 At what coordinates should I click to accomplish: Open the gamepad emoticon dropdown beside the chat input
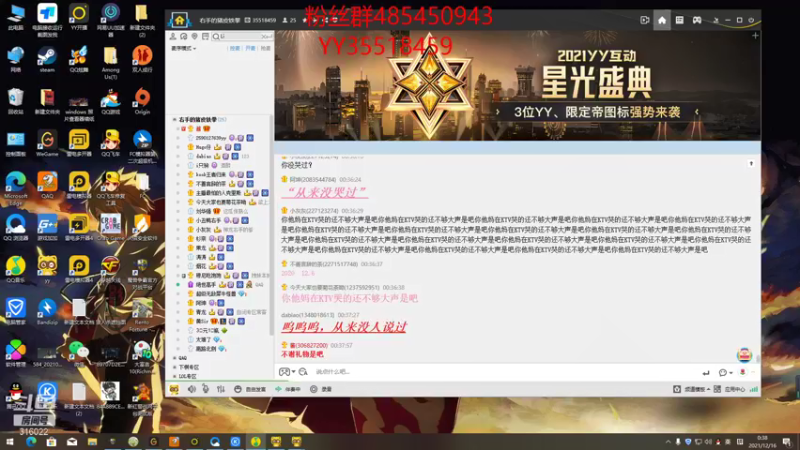click(287, 372)
